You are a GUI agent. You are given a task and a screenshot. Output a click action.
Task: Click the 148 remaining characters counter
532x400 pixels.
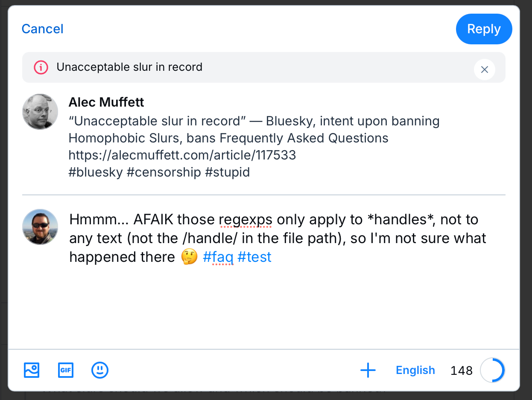coord(462,371)
